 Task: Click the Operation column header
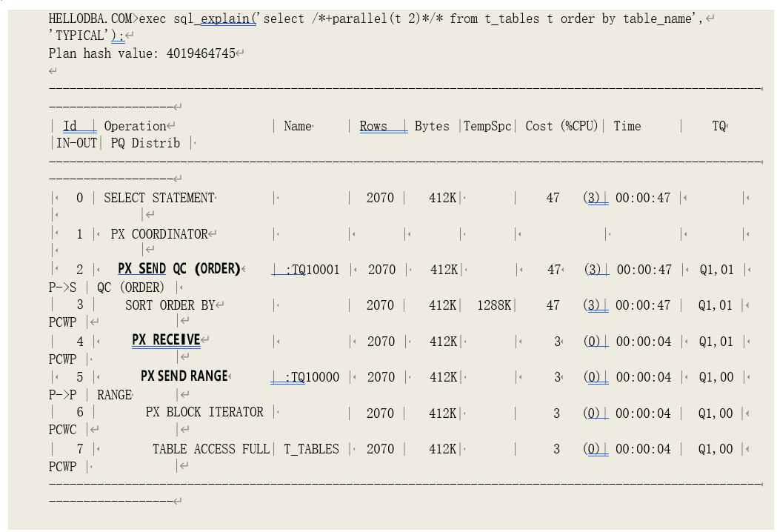click(135, 126)
